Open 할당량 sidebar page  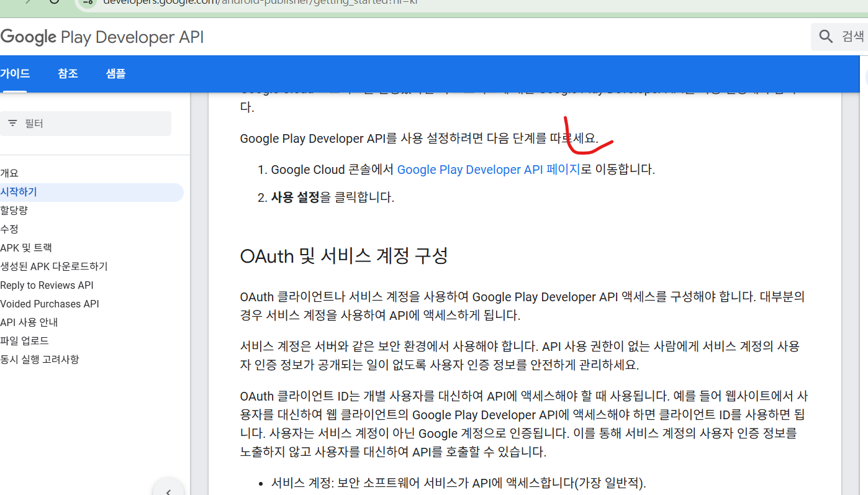14,211
